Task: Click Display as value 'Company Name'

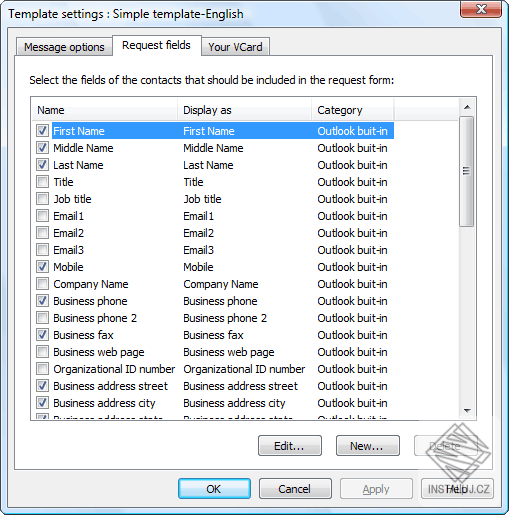Action: coord(221,284)
